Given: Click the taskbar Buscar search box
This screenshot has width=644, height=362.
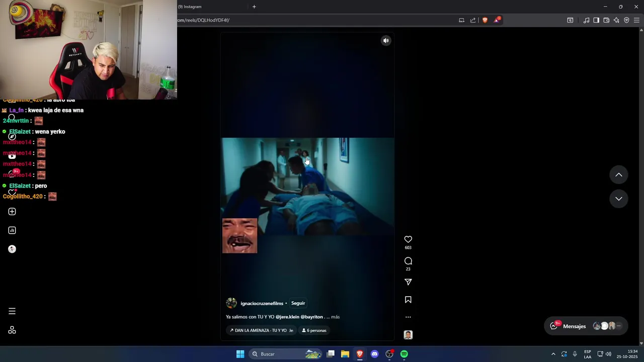Looking at the screenshot, I should pos(286,354).
